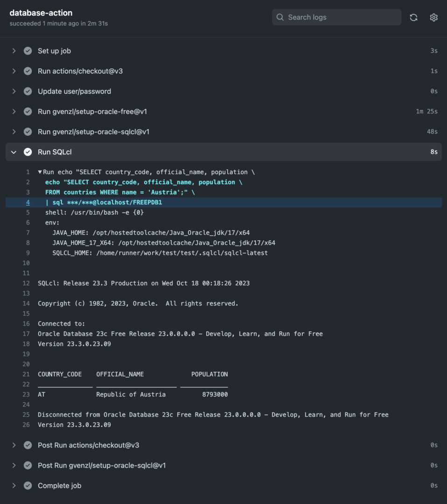Click the success checkmark beside Set up job
447x504 pixels.
point(28,51)
